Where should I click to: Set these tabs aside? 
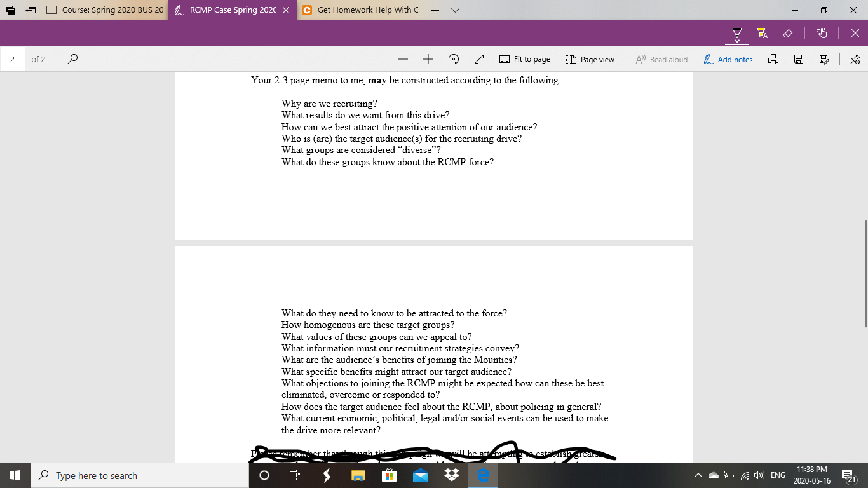point(31,10)
